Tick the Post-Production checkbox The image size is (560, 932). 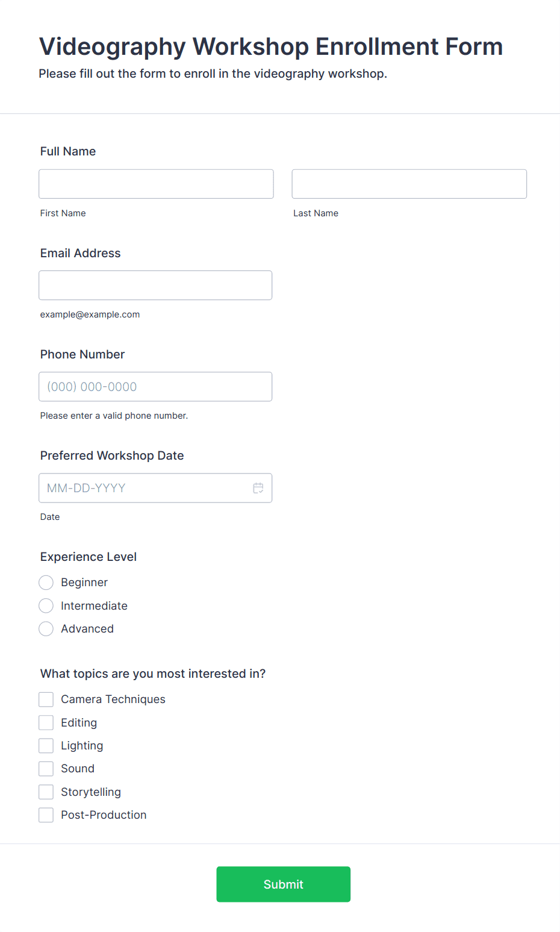point(46,815)
